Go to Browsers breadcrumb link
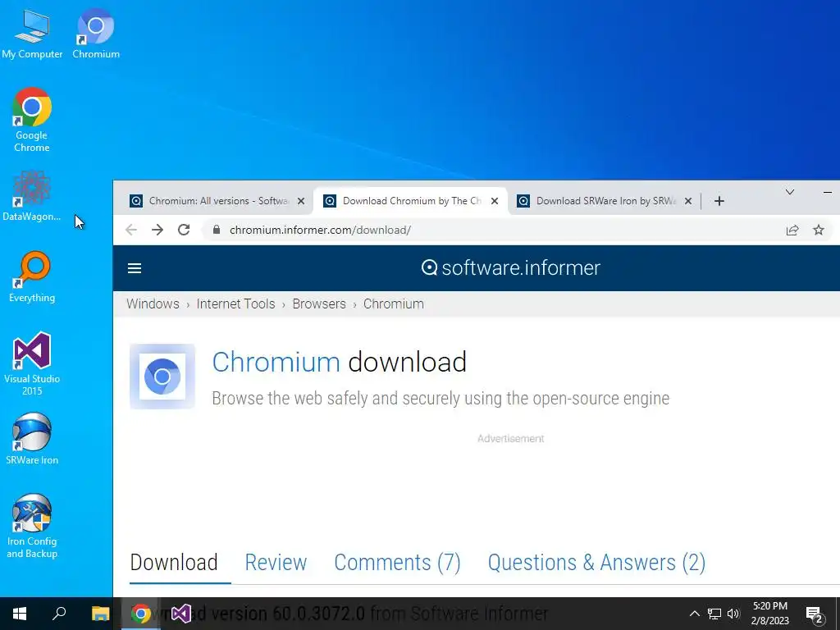Image resolution: width=840 pixels, height=630 pixels. pos(319,304)
